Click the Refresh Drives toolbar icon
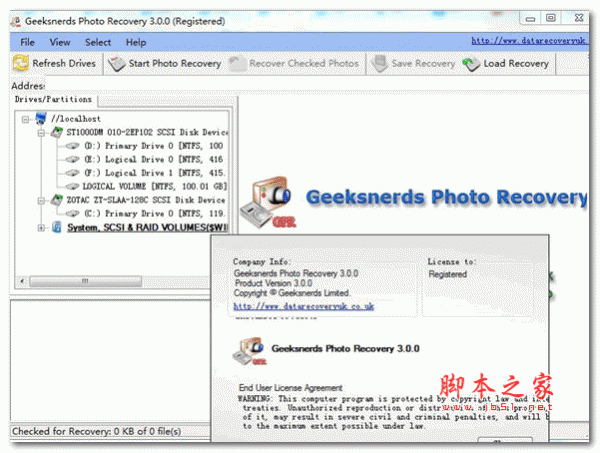The height and width of the screenshot is (453, 600). coord(21,63)
